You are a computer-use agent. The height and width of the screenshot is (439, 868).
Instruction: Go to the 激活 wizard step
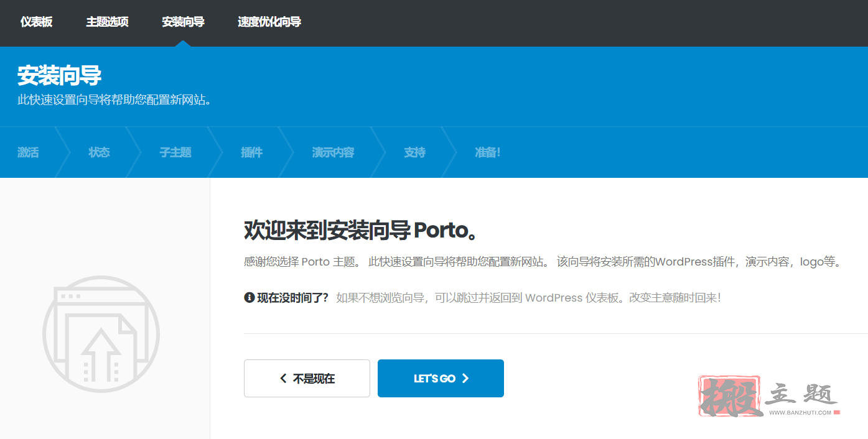pos(28,152)
